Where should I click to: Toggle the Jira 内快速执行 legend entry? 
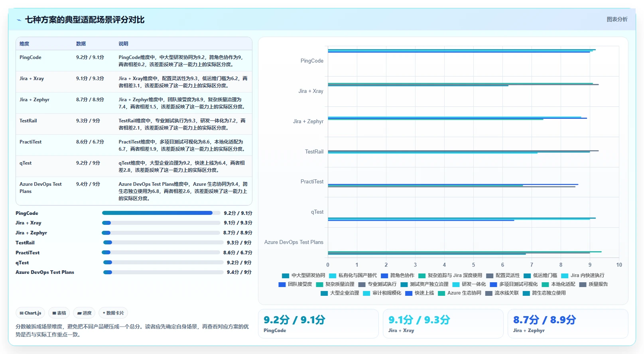click(x=583, y=275)
